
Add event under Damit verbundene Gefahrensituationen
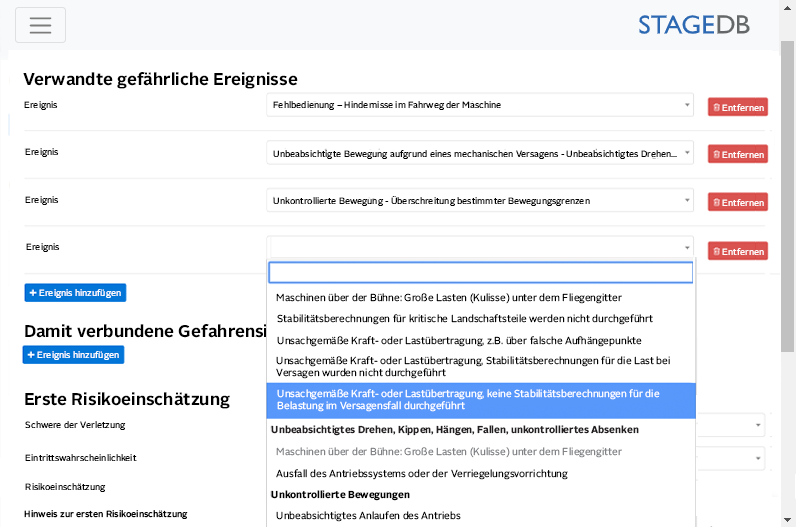[x=73, y=355]
